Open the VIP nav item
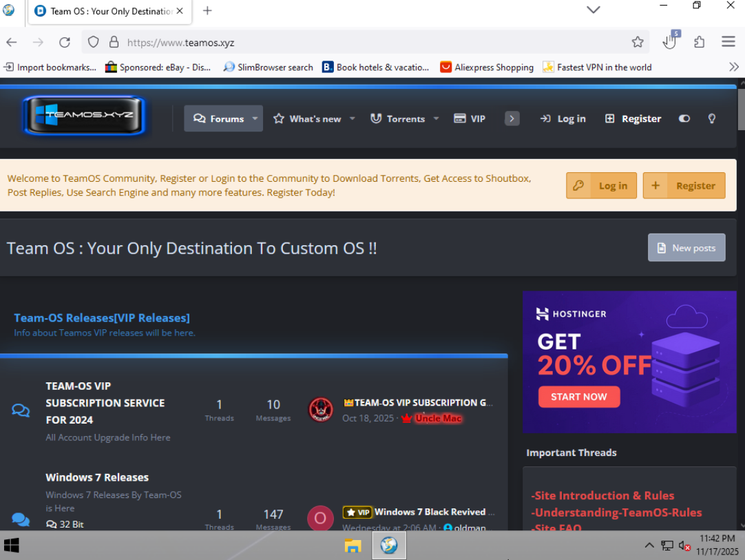745x560 pixels. point(470,118)
